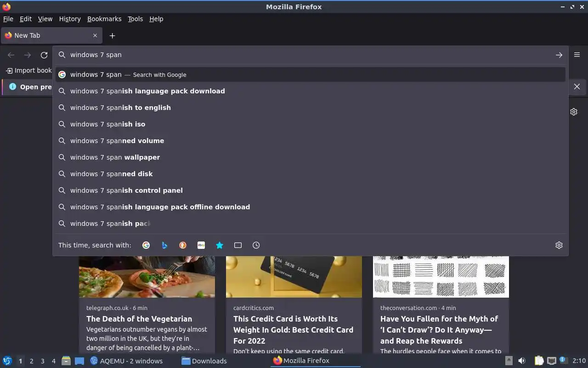Open the network tray icon

[551, 361]
